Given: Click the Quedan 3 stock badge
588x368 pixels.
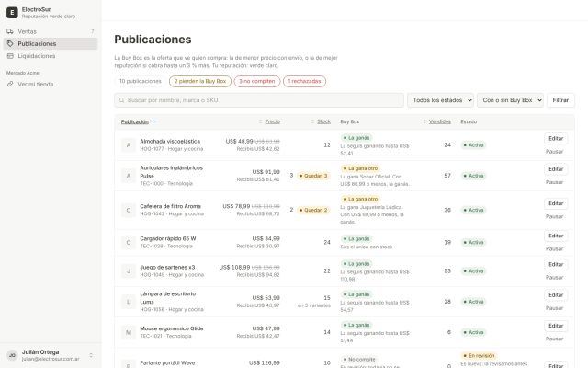Looking at the screenshot, I should pos(313,176).
